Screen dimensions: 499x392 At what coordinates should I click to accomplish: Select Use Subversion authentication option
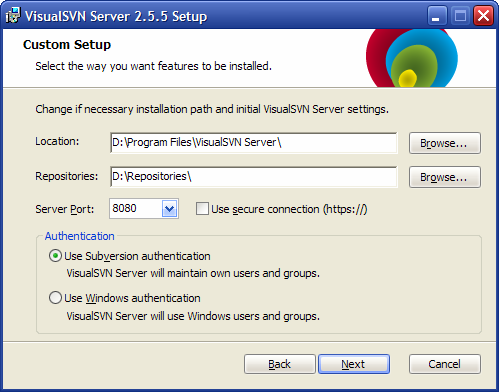tap(55, 256)
